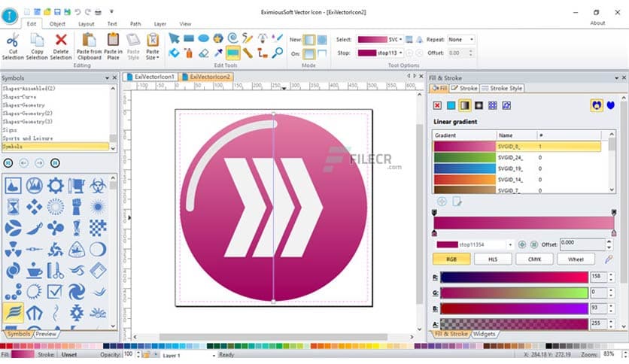Image resolution: width=629 pixels, height=364 pixels.
Task: Toggle New linear gradient mode button
Action: coord(309,40)
